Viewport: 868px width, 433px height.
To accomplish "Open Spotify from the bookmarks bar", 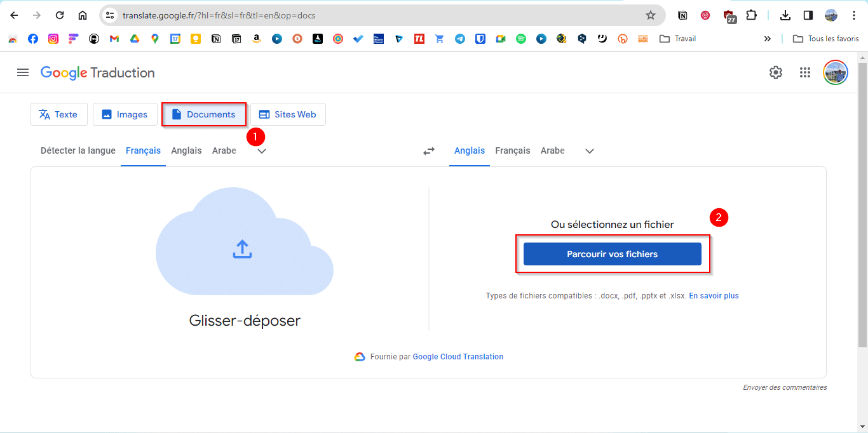I will point(521,39).
